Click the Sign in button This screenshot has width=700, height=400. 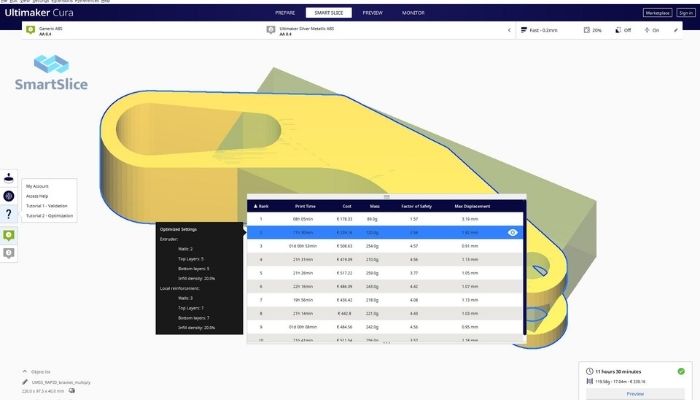point(686,13)
